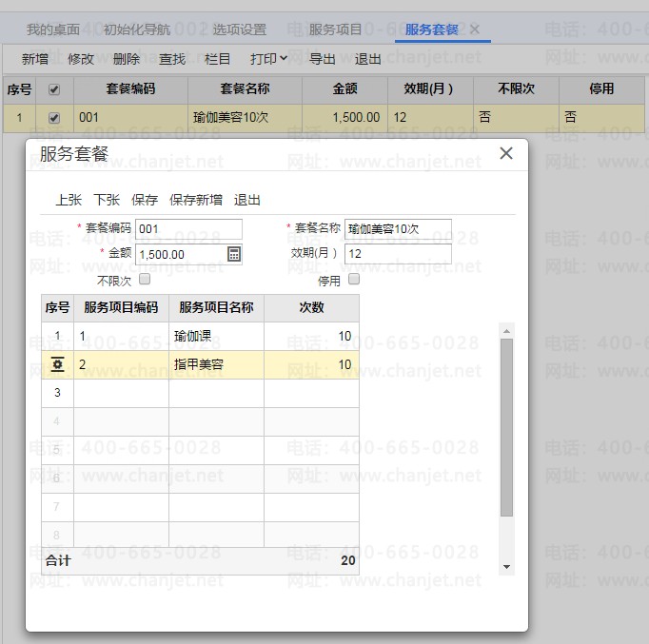Enable the 不限次 checkbox
Viewport: 649px width, 644px height.
145,280
